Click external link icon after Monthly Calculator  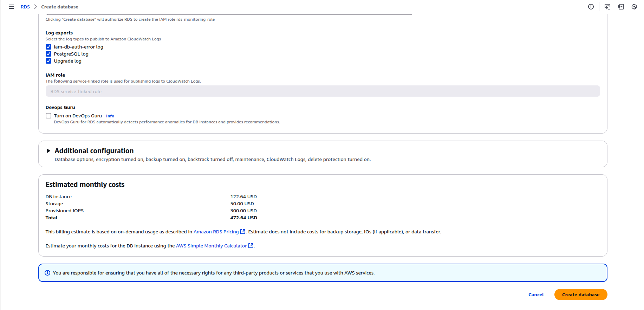(251, 246)
